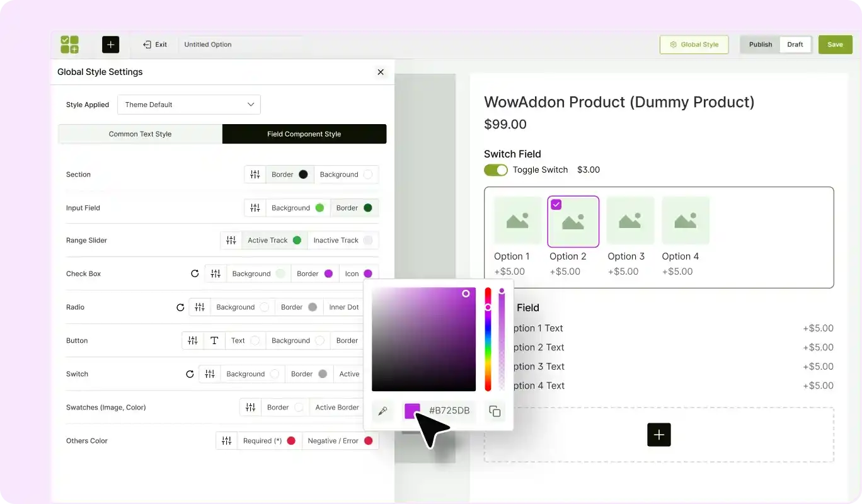The width and height of the screenshot is (862, 504).
Task: Click the text (T) icon in the Button row
Action: pyautogui.click(x=214, y=340)
